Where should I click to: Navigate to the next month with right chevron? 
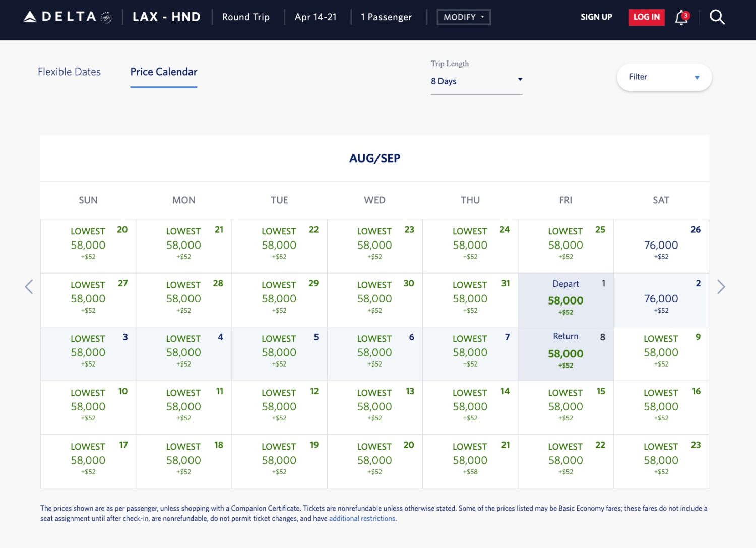pos(721,286)
